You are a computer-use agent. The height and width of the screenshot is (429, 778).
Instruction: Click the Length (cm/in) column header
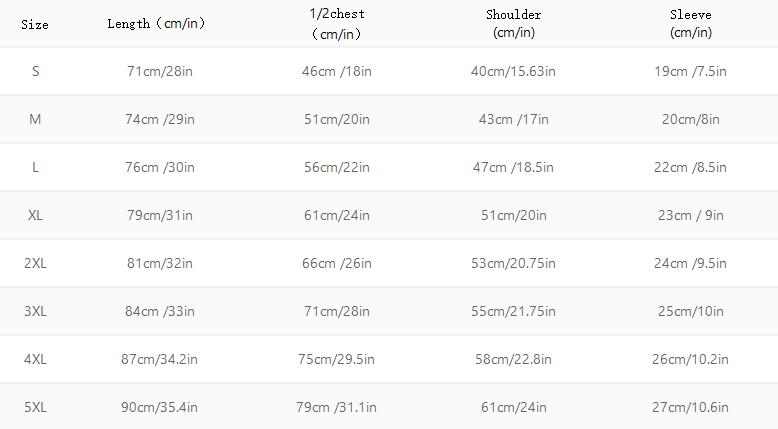(x=156, y=24)
